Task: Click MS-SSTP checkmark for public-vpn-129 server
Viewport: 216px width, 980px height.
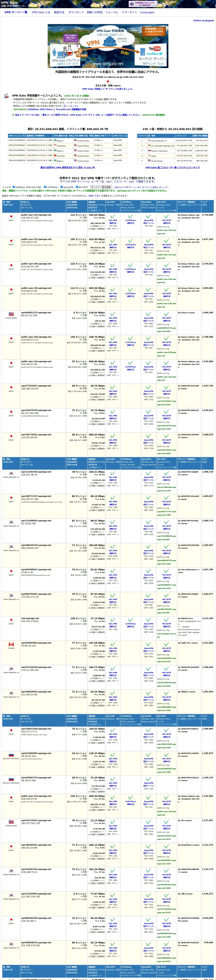Action: pyautogui.click(x=166, y=216)
